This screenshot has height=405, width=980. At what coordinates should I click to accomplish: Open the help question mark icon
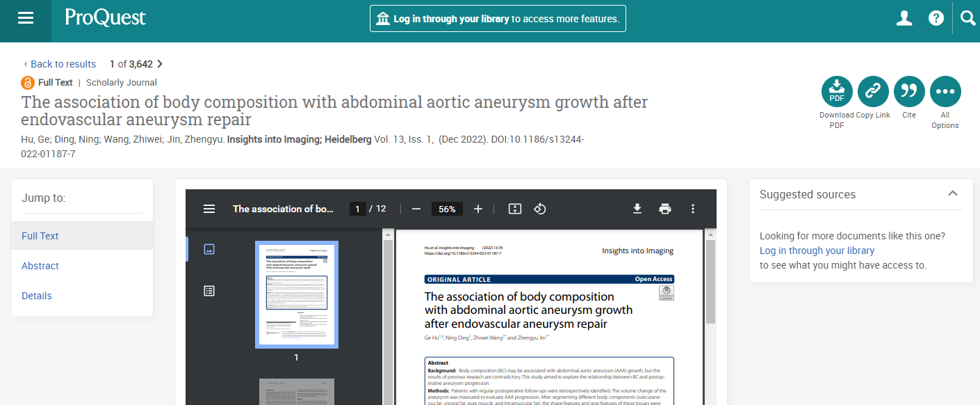click(x=936, y=19)
